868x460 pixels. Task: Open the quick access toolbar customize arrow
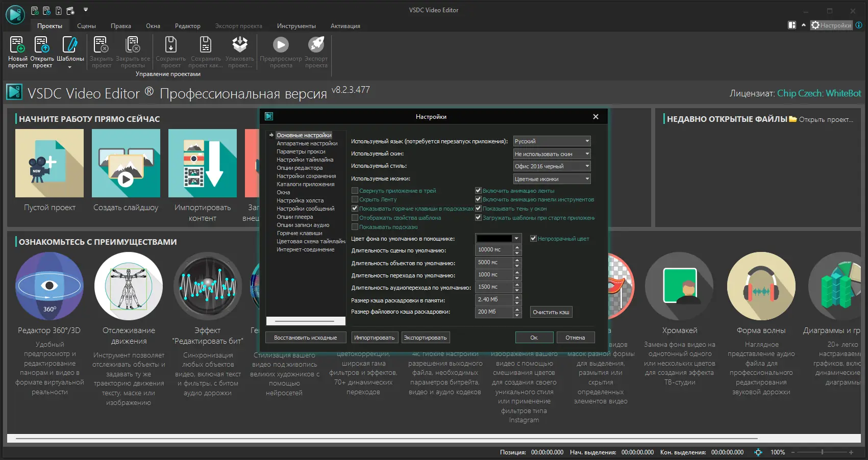tap(86, 10)
